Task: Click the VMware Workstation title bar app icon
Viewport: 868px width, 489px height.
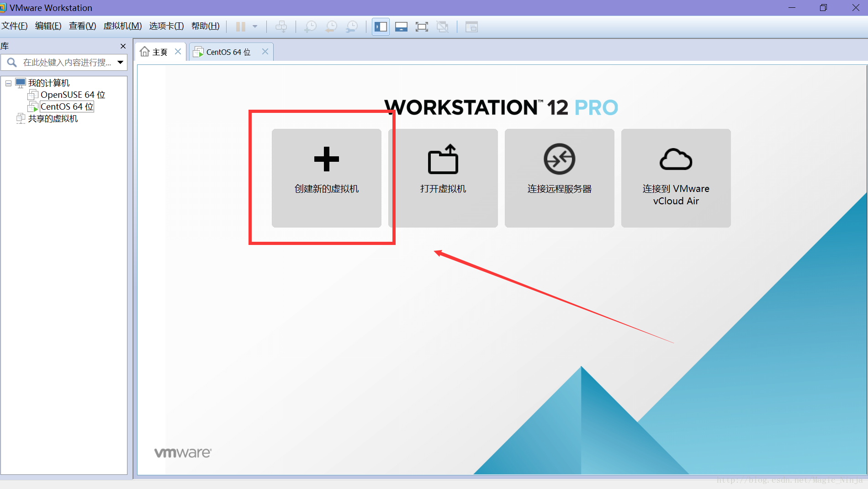Action: [3, 8]
